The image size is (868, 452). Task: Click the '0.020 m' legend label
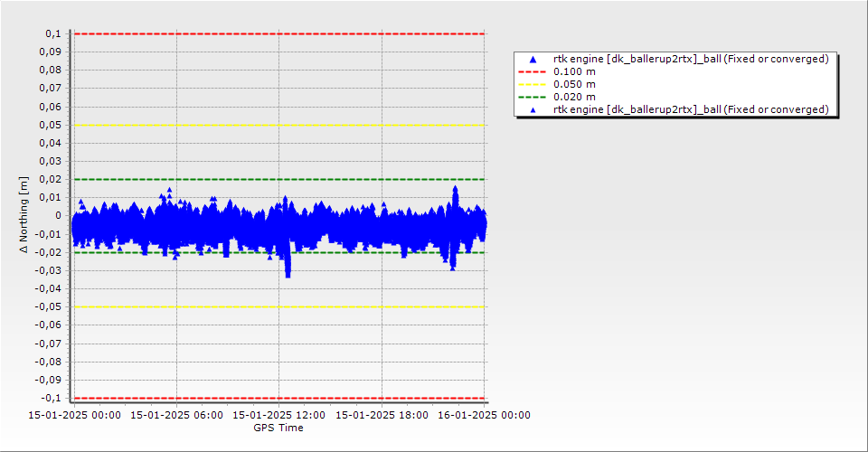click(575, 98)
